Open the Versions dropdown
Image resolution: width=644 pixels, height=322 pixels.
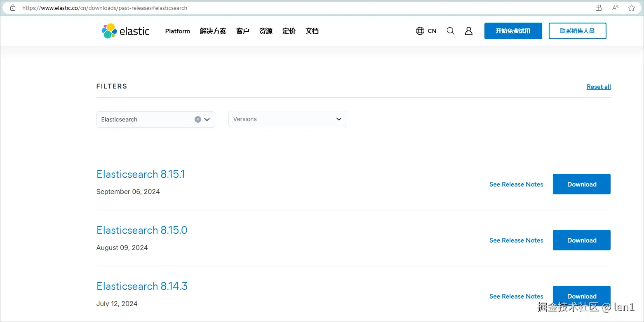[x=287, y=119]
